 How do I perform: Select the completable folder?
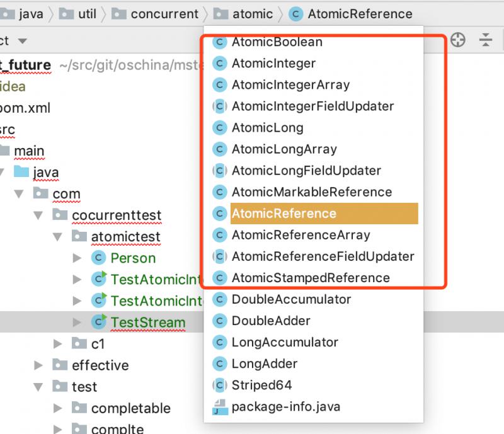pyautogui.click(x=131, y=408)
